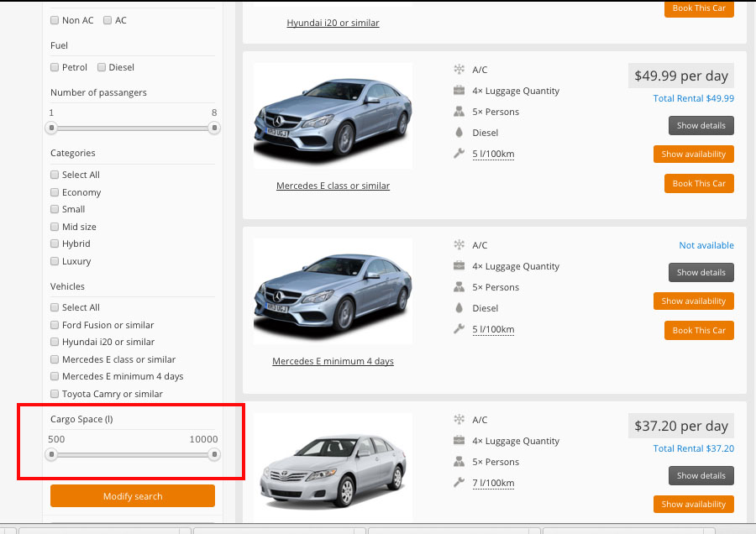The width and height of the screenshot is (756, 534).
Task: Show availability for the $37.20 car
Action: point(693,504)
